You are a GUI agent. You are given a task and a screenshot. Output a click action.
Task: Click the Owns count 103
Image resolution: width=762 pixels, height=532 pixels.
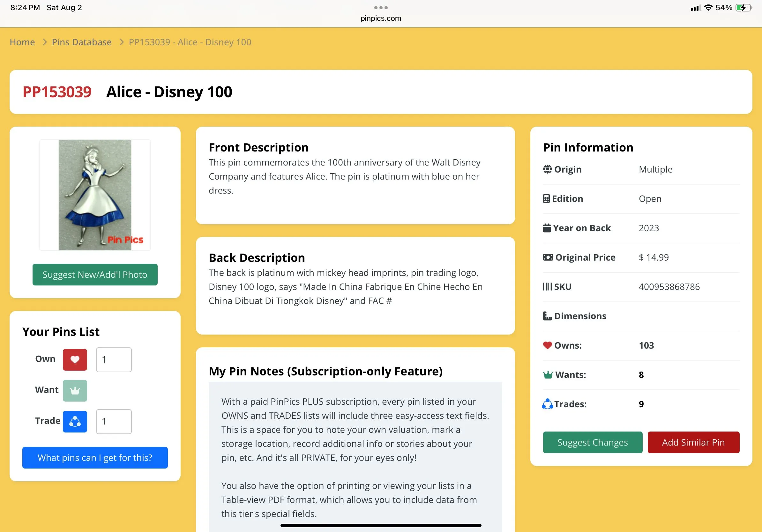pyautogui.click(x=646, y=345)
